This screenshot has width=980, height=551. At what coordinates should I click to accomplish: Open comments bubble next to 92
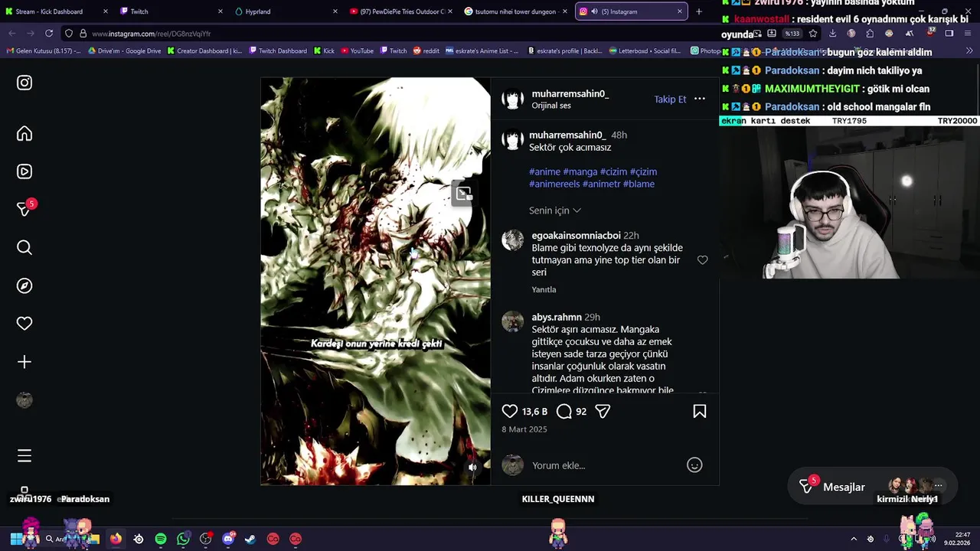pos(564,412)
